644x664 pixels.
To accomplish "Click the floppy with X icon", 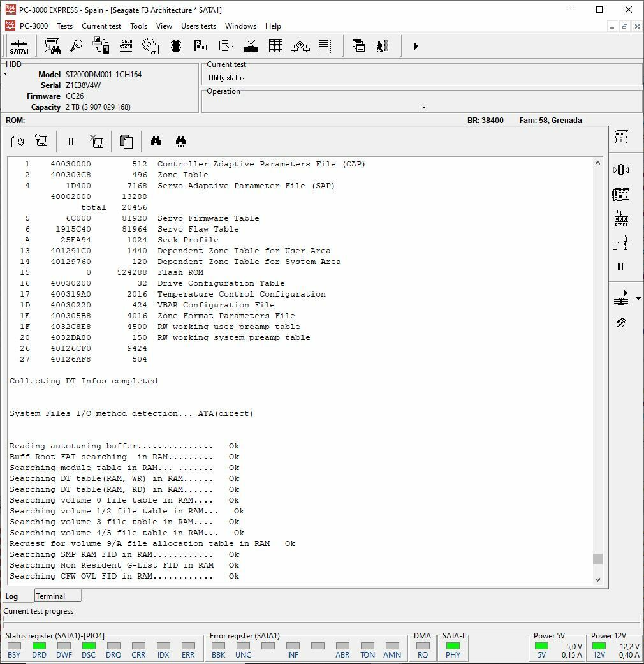I will (96, 141).
